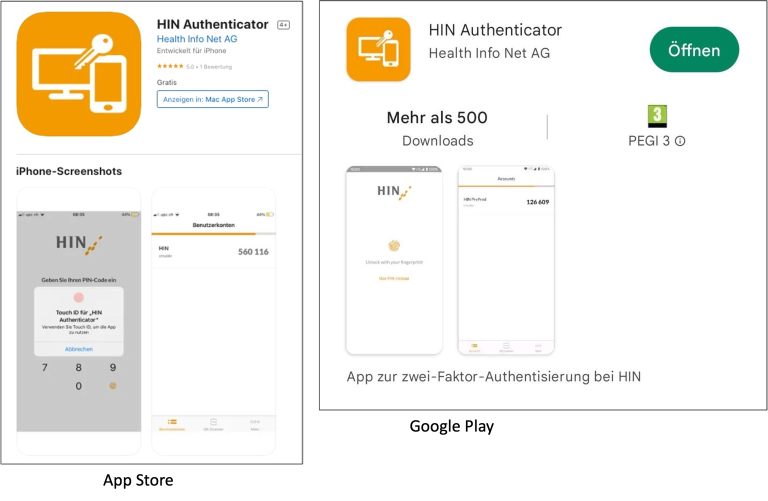
Task: Click the HIN Authenticator icon in Google Play
Action: (x=378, y=49)
